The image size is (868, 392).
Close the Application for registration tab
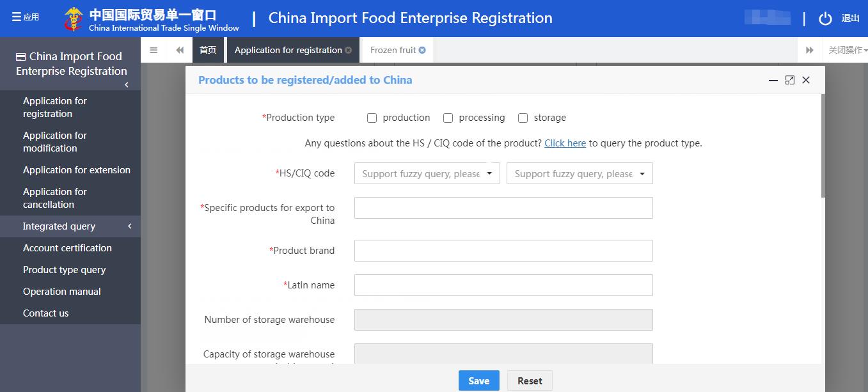(x=348, y=50)
